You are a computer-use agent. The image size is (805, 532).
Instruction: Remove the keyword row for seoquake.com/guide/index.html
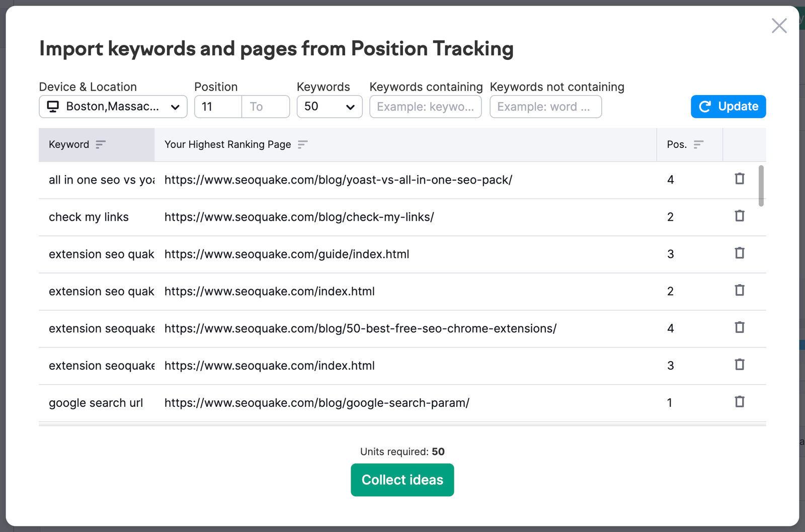click(x=739, y=253)
